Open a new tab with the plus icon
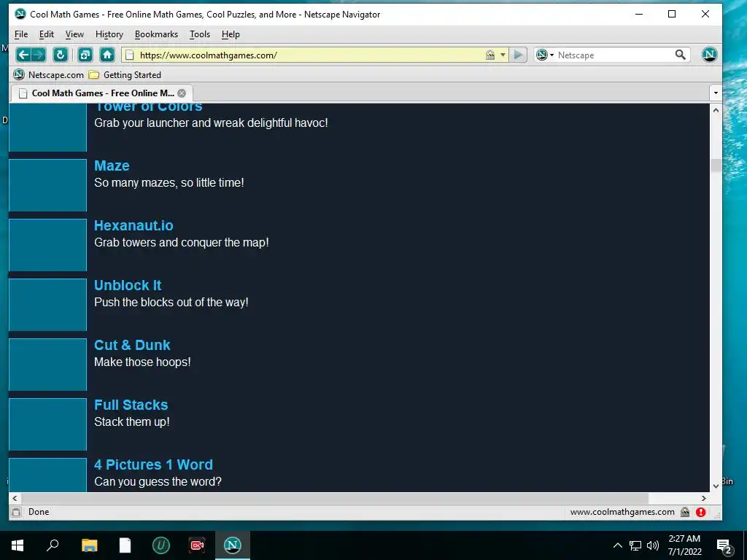747x560 pixels. pos(85,55)
